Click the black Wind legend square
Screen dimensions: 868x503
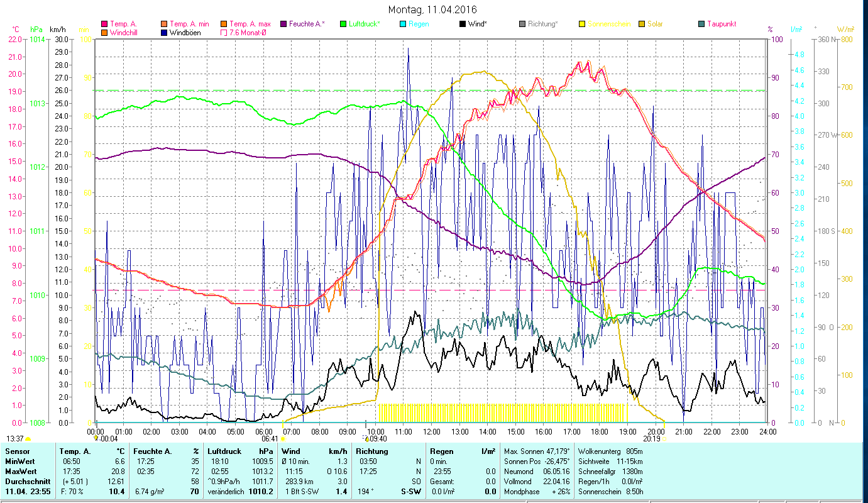[462, 24]
